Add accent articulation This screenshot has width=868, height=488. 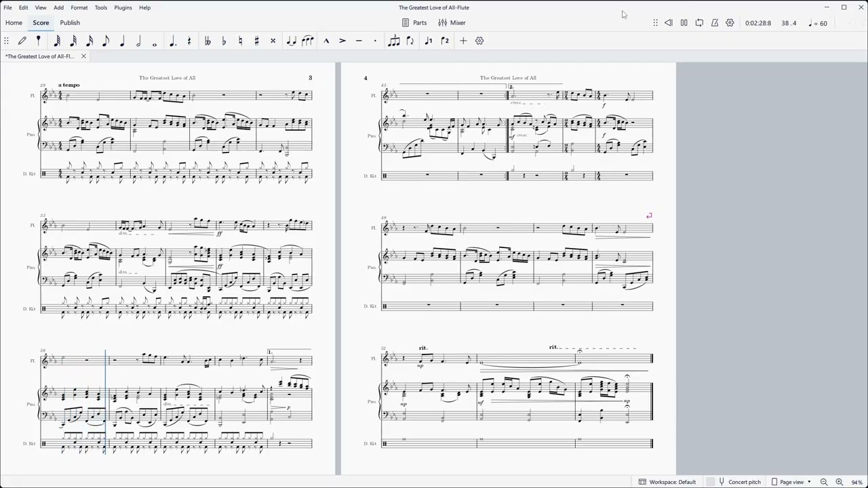[x=342, y=41]
